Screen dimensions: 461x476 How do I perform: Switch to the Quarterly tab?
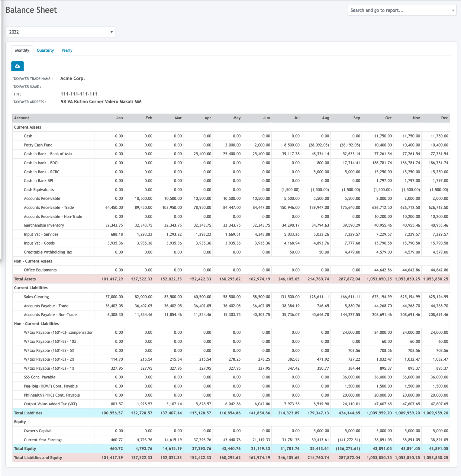[x=45, y=50]
